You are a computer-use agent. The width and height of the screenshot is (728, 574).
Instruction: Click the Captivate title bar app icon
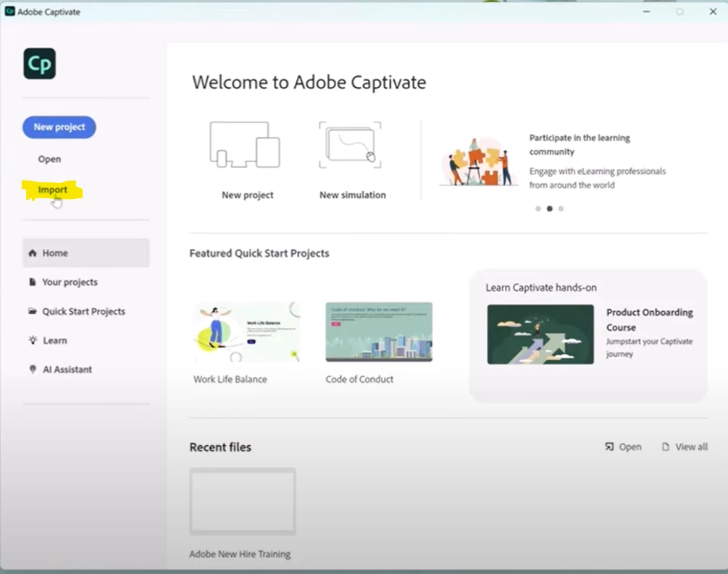[9, 12]
